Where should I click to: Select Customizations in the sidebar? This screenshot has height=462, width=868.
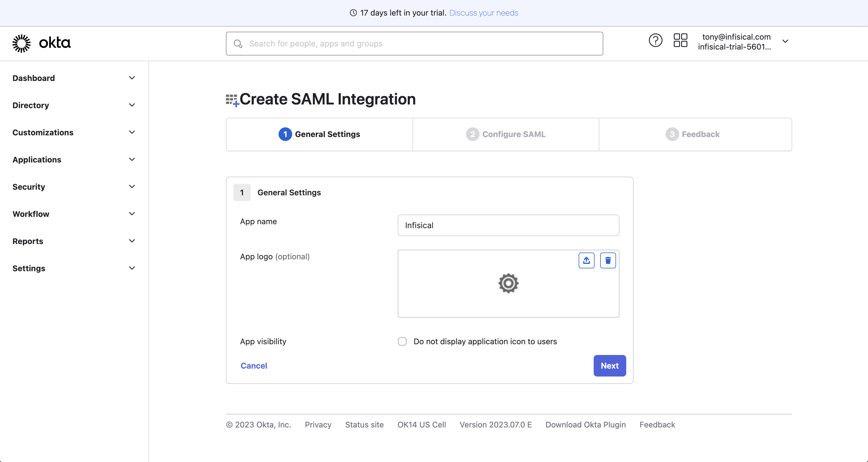point(43,132)
